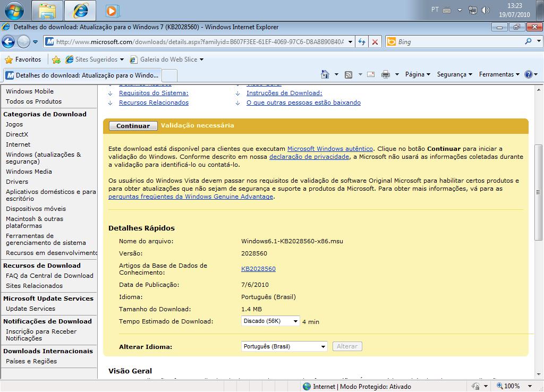This screenshot has width=544, height=392.
Task: Open DirectX category link
Action: (x=17, y=134)
